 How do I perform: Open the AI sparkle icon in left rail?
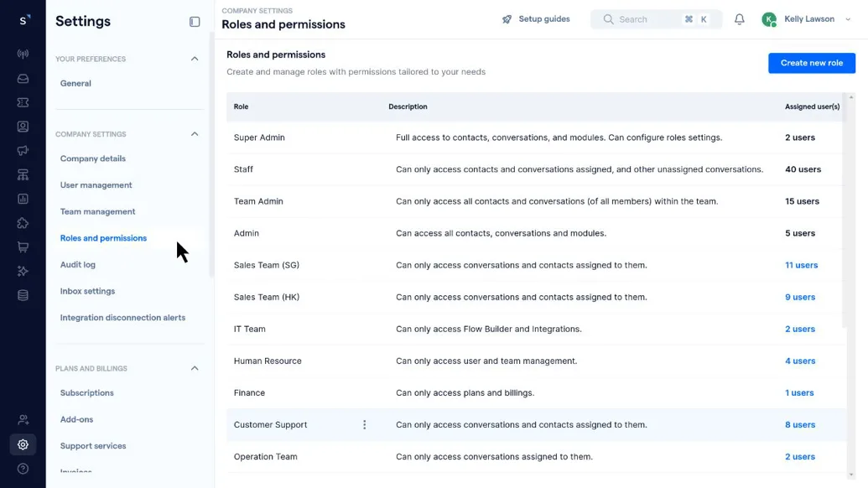23,271
